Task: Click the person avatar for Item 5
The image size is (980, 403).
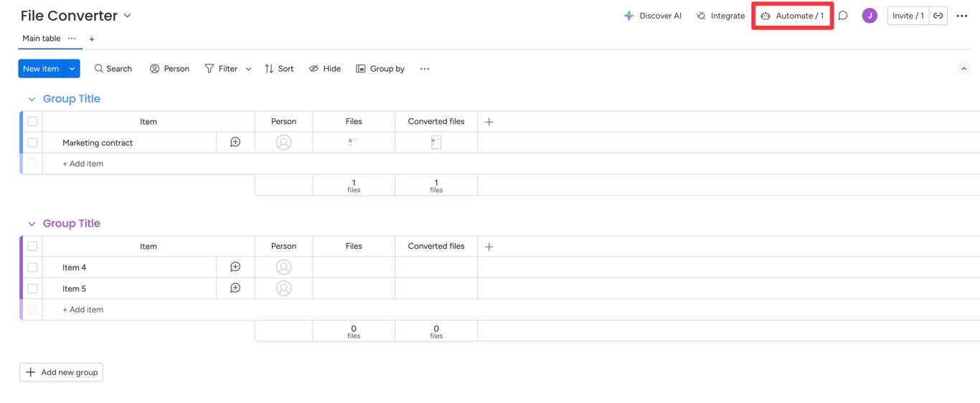Action: (283, 288)
